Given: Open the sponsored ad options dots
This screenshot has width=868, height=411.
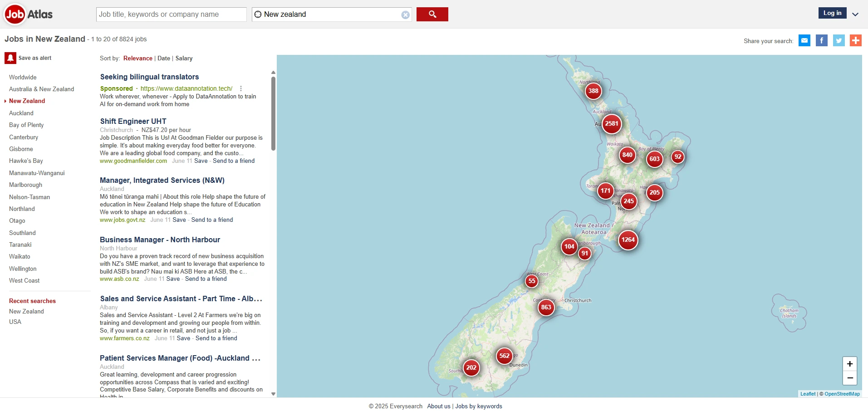Looking at the screenshot, I should tap(241, 88).
